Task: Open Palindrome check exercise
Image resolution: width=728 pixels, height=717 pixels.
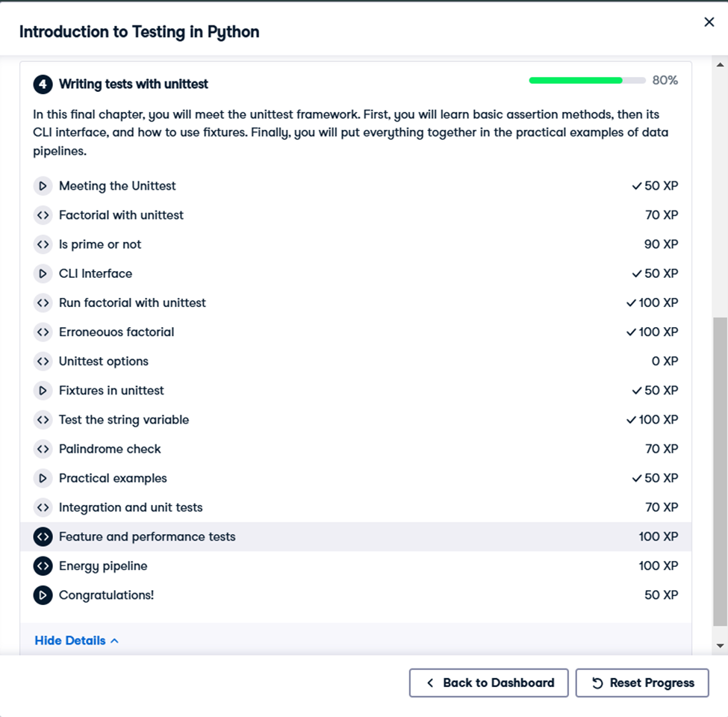Action: (x=355, y=449)
